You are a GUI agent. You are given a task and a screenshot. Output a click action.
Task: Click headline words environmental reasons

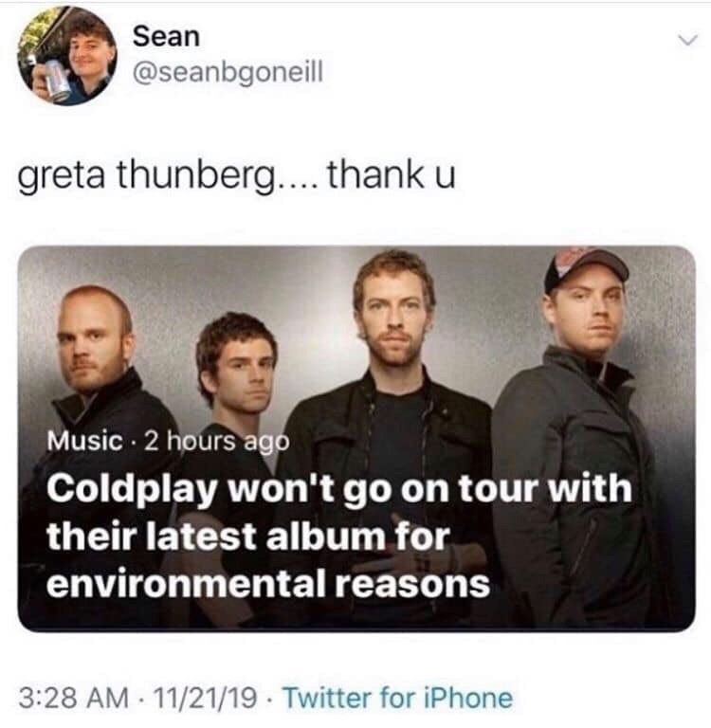tap(268, 584)
